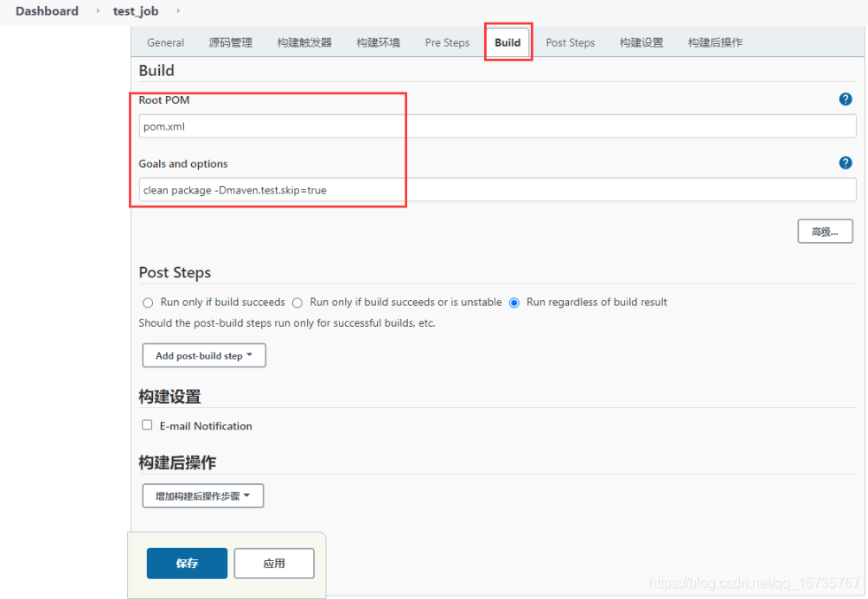868x599 pixels.
Task: Switch to the General tab
Action: click(x=165, y=42)
